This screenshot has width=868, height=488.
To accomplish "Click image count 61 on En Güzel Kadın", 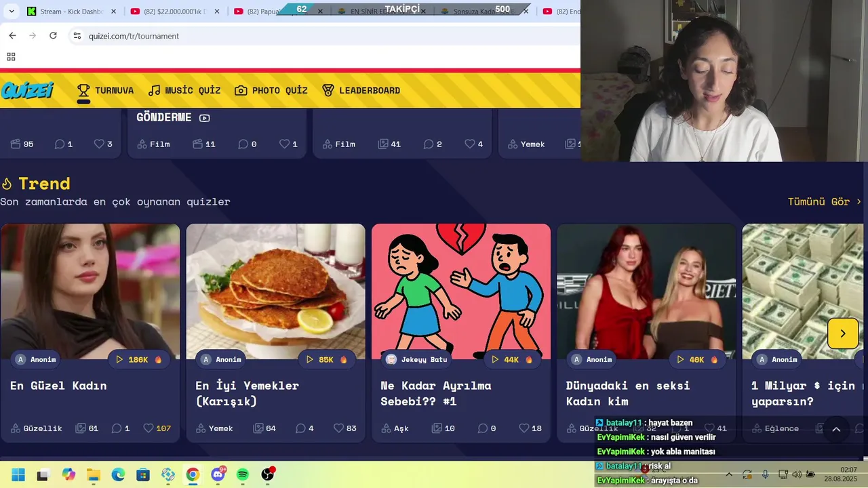I will tap(87, 428).
